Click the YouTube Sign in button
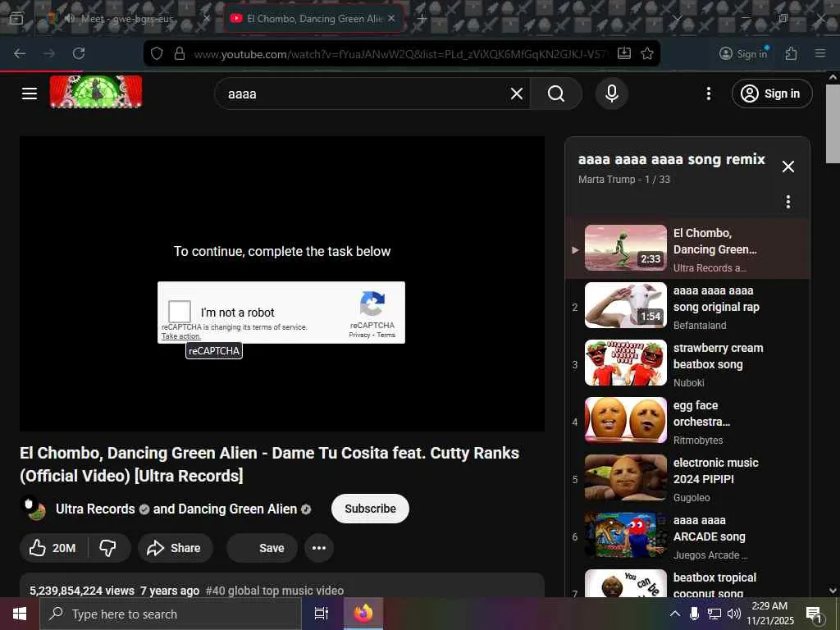The width and height of the screenshot is (840, 630). [771, 94]
